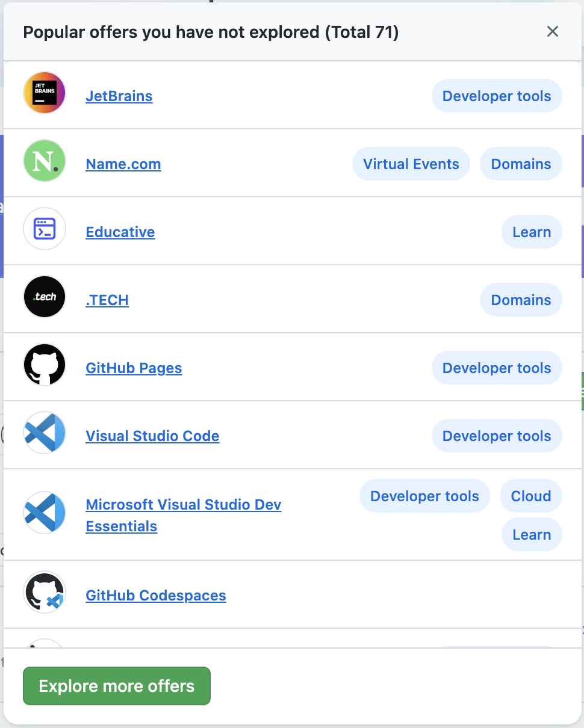
Task: Close the popular offers dialog
Action: [x=552, y=32]
